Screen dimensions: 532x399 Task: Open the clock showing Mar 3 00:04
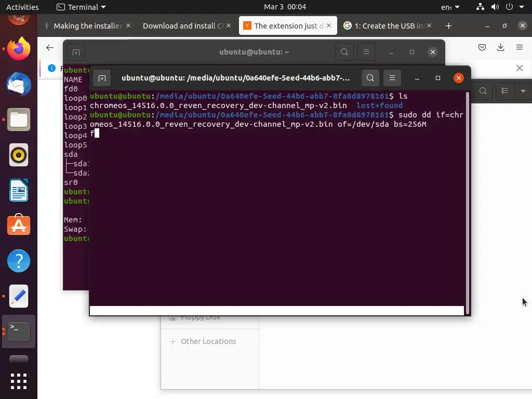click(x=285, y=7)
